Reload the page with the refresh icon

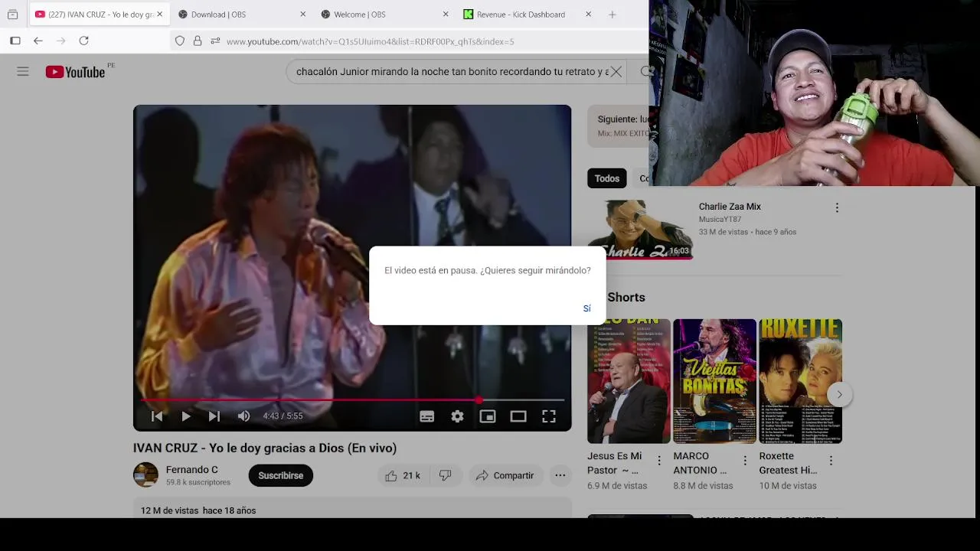pos(84,41)
